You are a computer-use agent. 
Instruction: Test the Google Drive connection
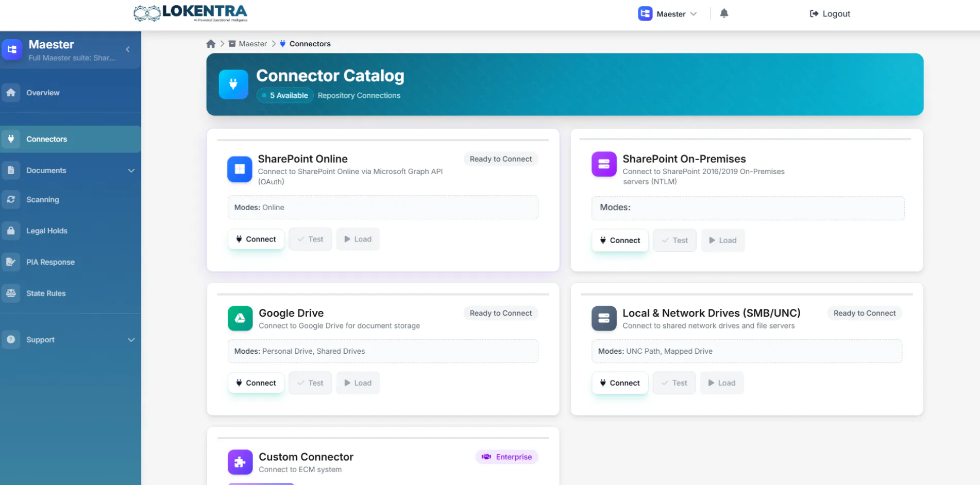(310, 383)
